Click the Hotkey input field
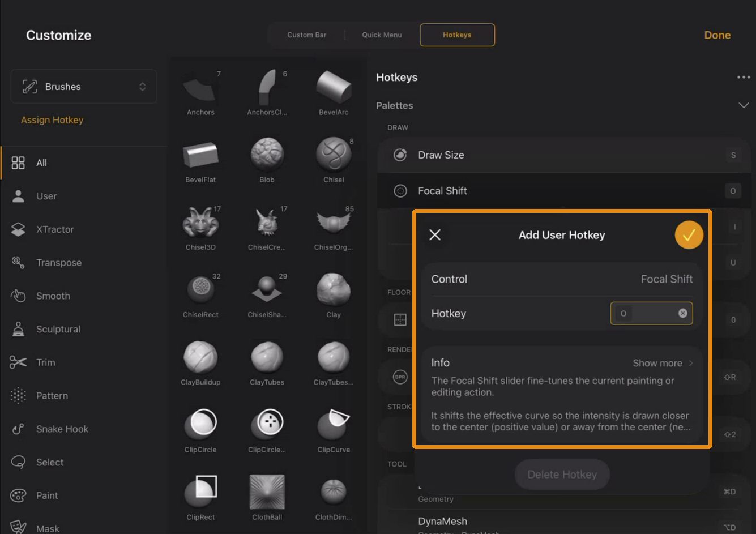Viewport: 756px width, 534px height. click(651, 313)
